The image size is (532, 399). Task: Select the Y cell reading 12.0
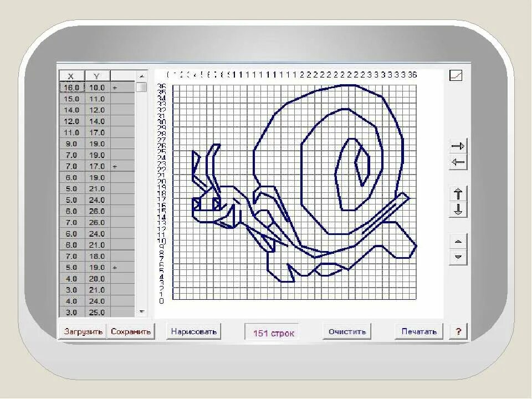97,110
